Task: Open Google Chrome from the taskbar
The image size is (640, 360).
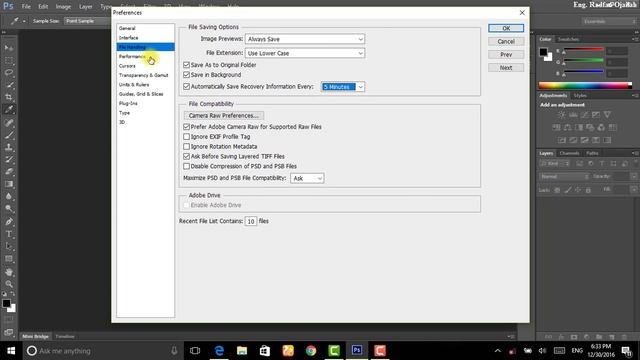Action: point(311,351)
